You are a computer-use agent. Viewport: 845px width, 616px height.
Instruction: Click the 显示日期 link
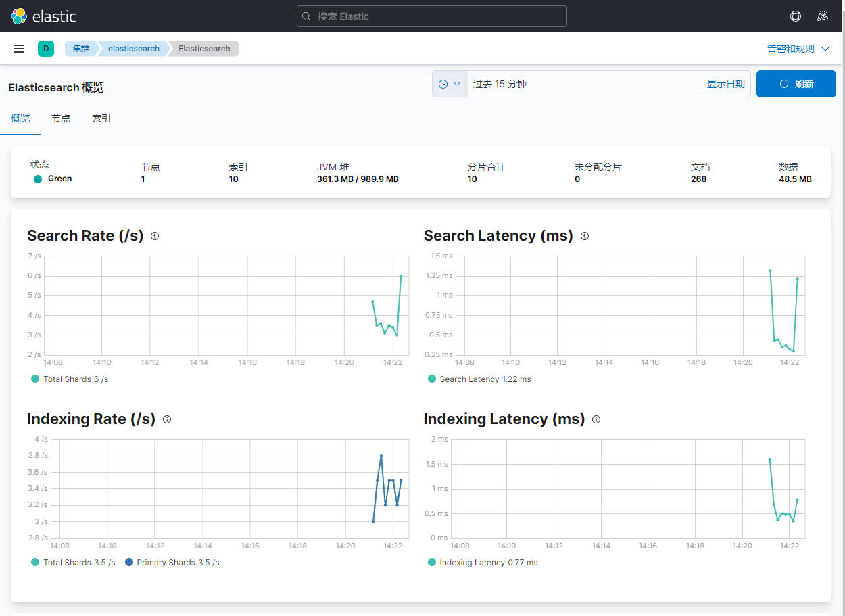point(725,84)
